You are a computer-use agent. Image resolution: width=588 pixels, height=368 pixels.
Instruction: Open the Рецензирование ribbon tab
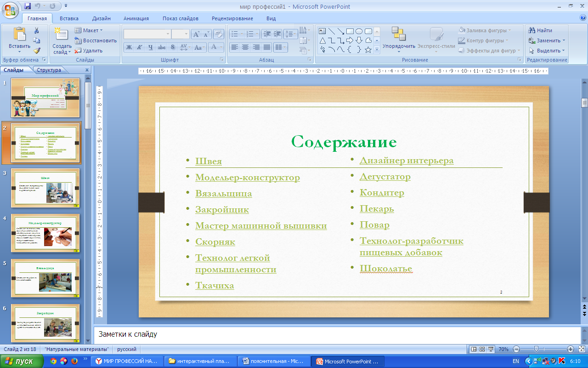pyautogui.click(x=232, y=18)
